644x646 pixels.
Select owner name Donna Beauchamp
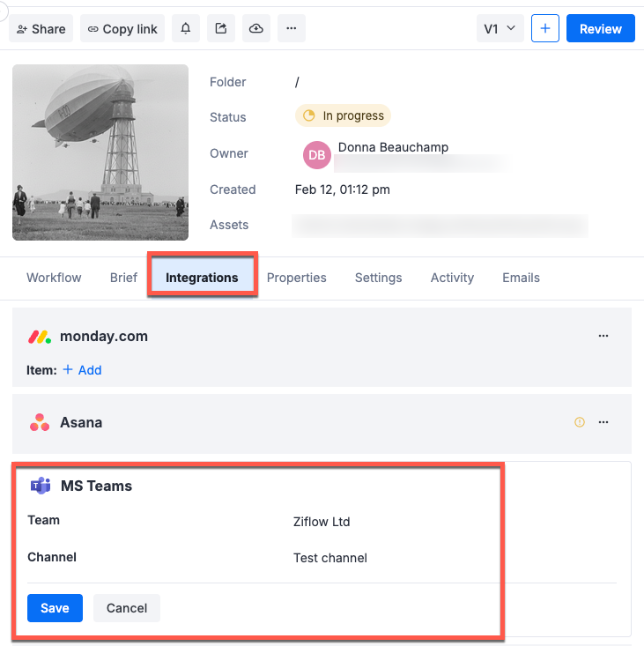pos(393,147)
